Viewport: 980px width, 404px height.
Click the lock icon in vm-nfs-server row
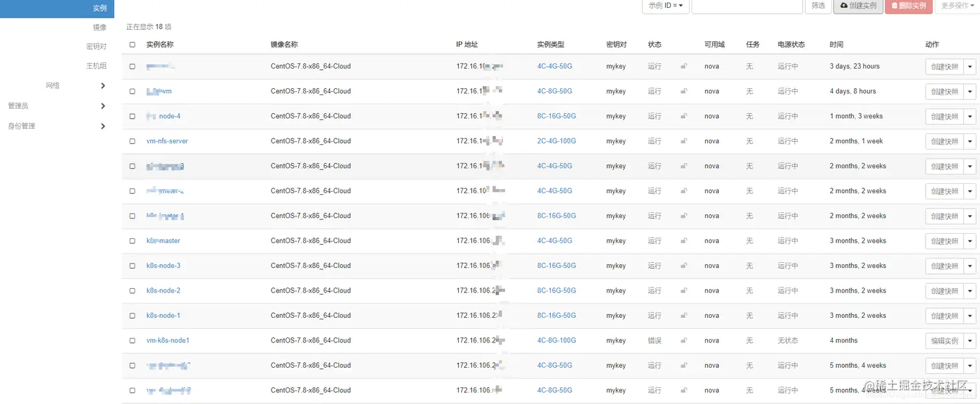[x=684, y=141]
